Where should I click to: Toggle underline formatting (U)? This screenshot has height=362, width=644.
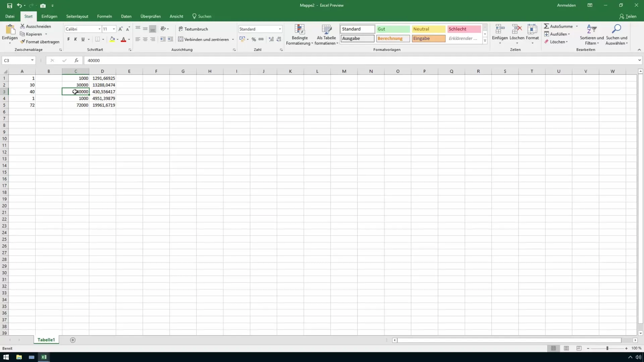[83, 39]
